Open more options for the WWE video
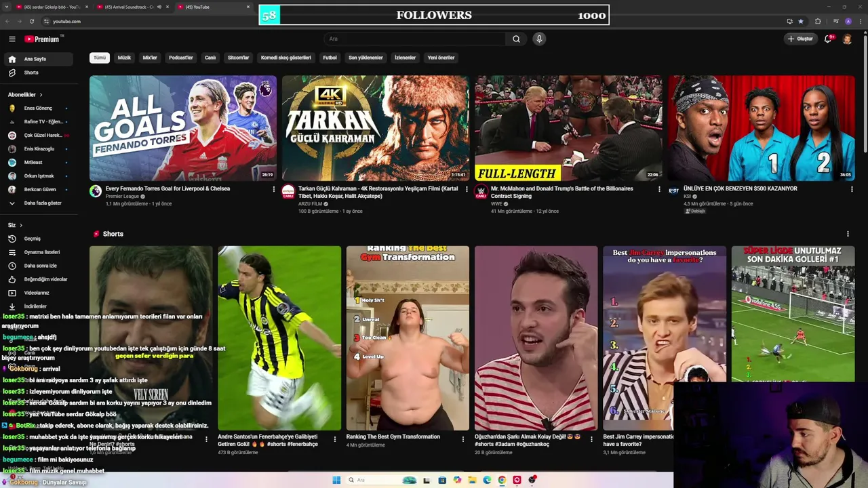The image size is (868, 488). tap(659, 189)
